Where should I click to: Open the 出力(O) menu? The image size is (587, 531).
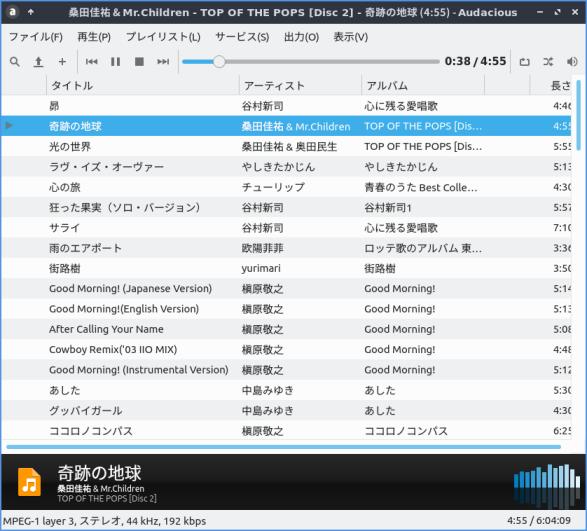tap(301, 37)
